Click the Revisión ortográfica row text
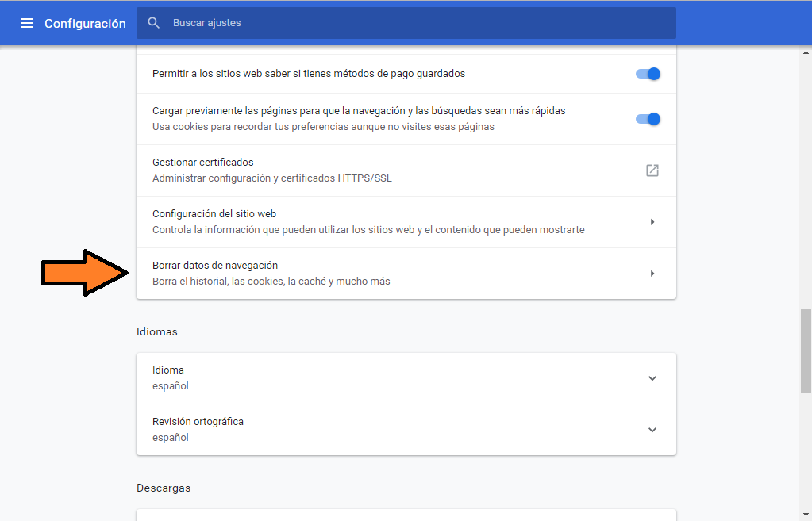The height and width of the screenshot is (521, 812). click(198, 422)
